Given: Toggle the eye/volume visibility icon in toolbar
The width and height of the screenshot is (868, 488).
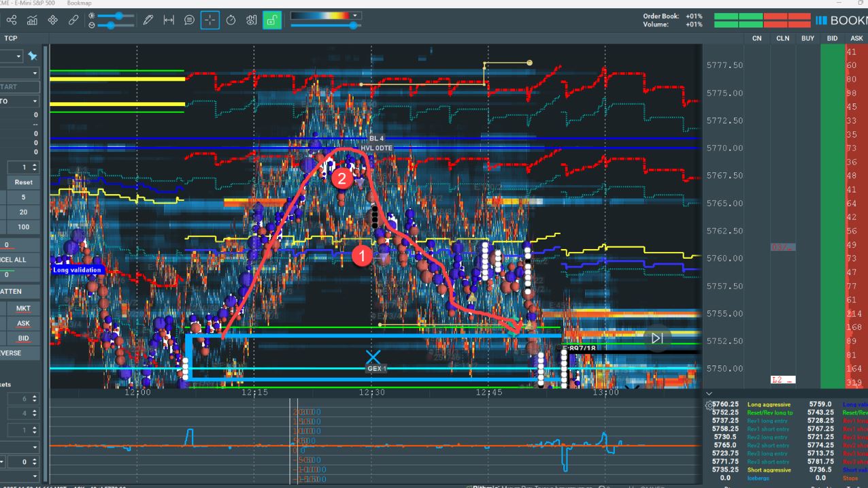Looking at the screenshot, I should point(251,20).
